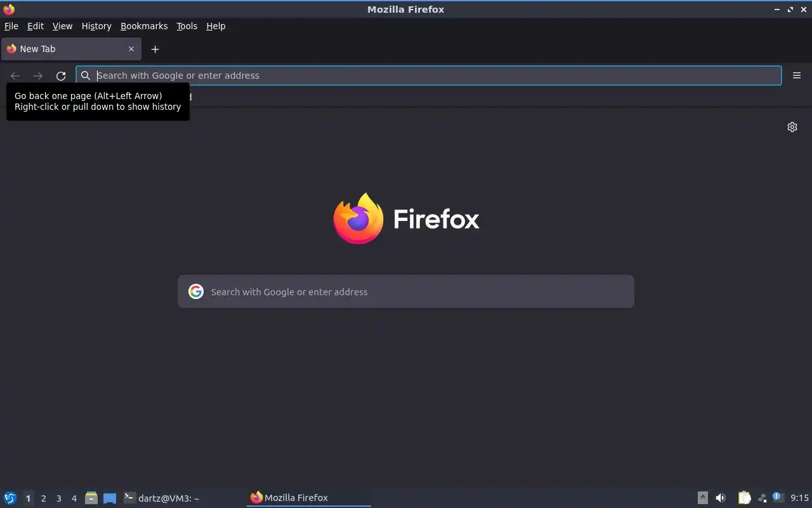This screenshot has height=508, width=812.
Task: Open the system start menu
Action: click(10, 498)
